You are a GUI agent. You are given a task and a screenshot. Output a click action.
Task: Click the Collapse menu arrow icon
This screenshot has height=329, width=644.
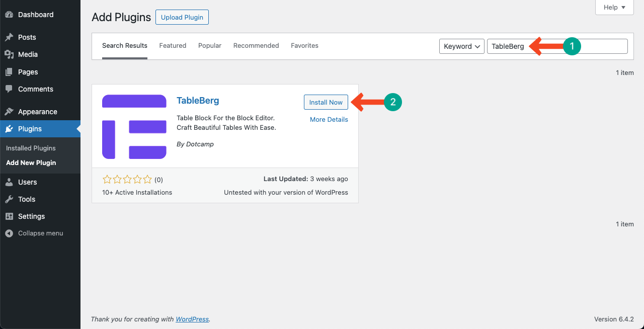[x=9, y=233]
